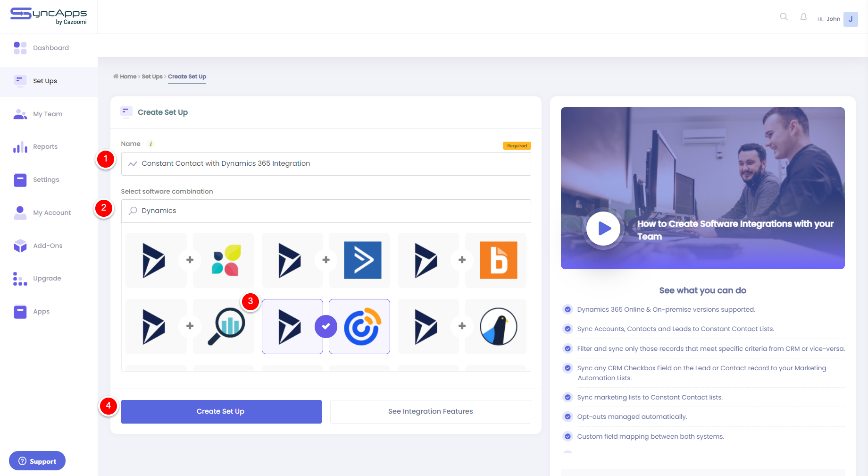Screen dimensions: 868x476
Task: Click the video thumbnail of two men
Action: coord(703,188)
